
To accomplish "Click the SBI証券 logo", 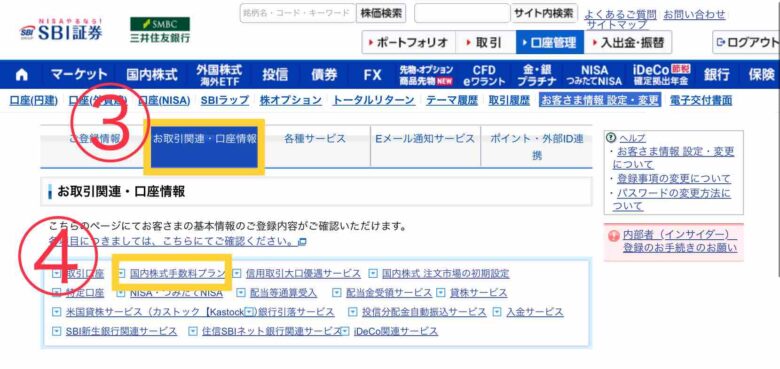I will click(61, 30).
